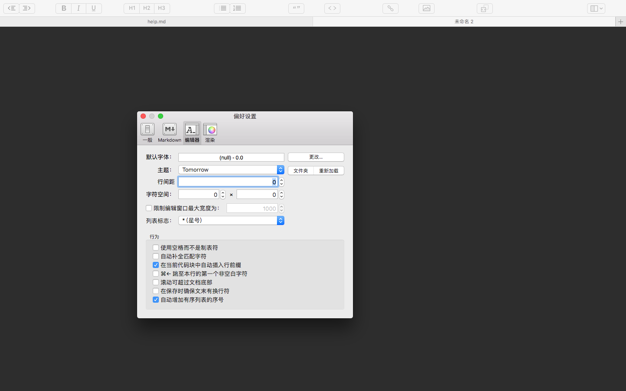Click the max width 1000 field
The width and height of the screenshot is (626, 391).
point(252,208)
